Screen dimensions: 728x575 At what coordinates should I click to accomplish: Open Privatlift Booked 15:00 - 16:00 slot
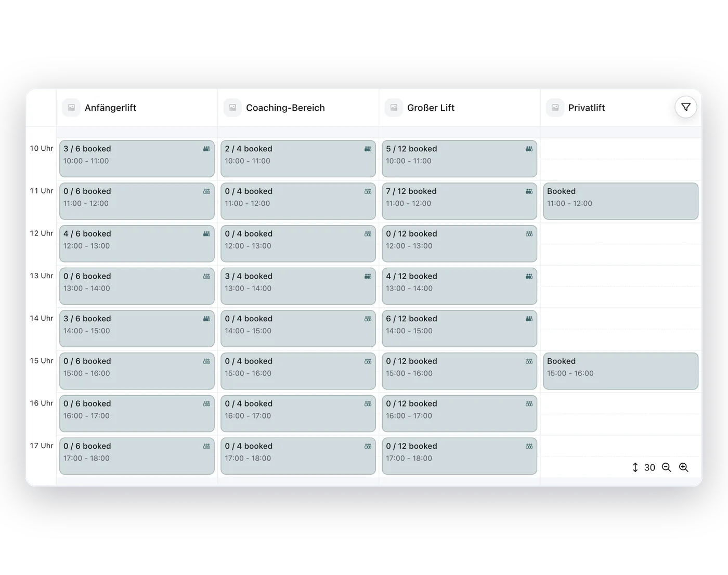click(x=620, y=371)
